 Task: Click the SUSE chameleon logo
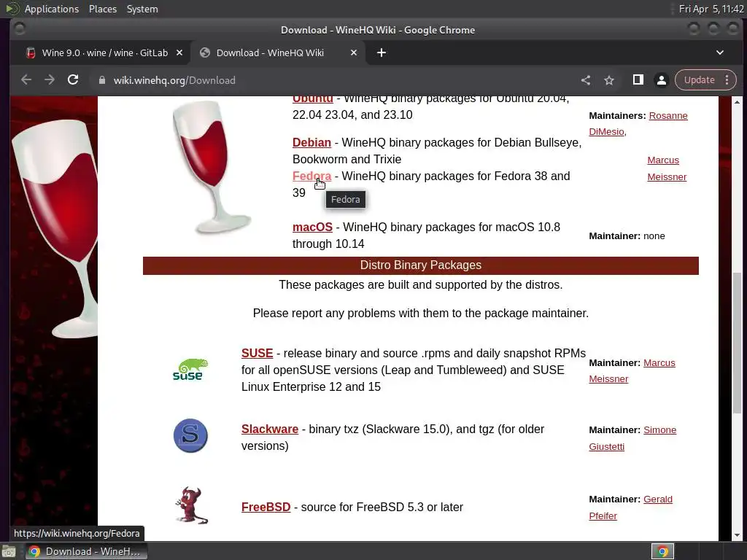(190, 370)
